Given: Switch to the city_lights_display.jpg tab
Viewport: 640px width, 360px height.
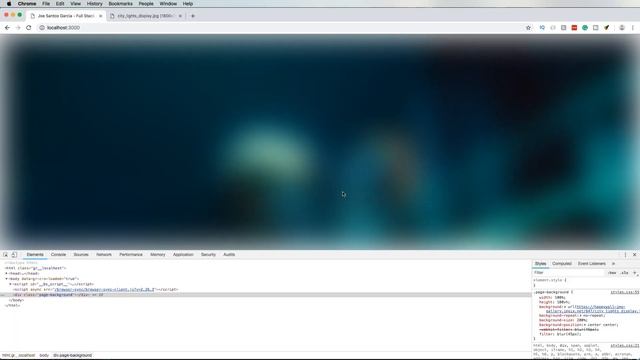Looking at the screenshot, I should [x=145, y=16].
